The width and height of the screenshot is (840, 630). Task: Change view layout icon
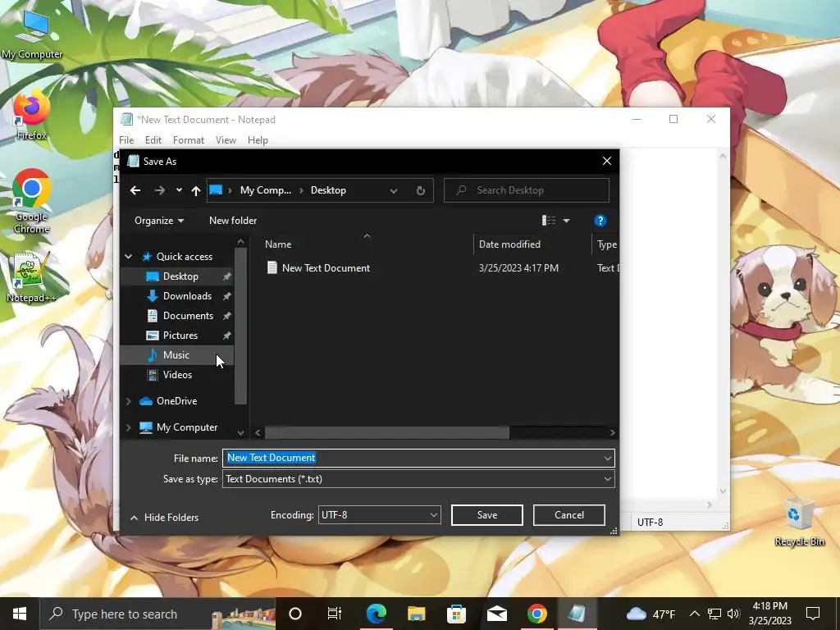point(549,221)
